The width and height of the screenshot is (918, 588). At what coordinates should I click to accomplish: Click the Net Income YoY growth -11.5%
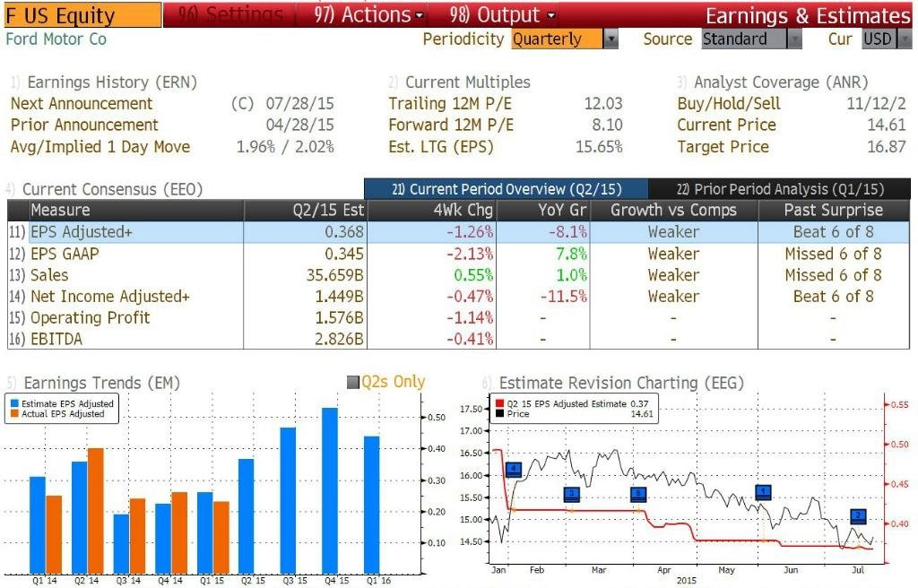point(563,297)
